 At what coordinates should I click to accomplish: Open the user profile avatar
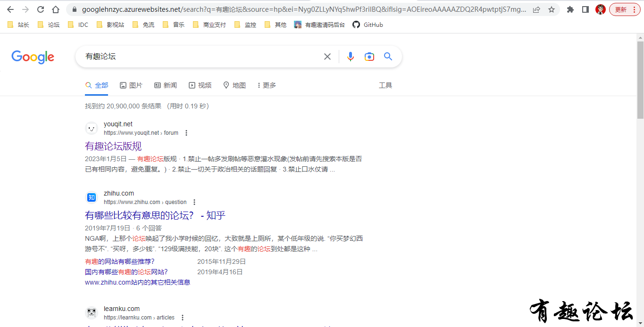601,9
